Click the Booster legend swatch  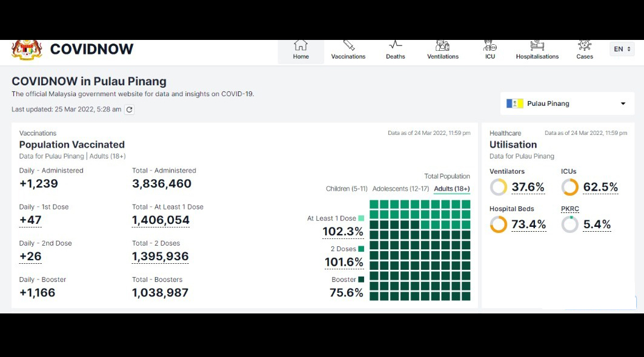361,280
